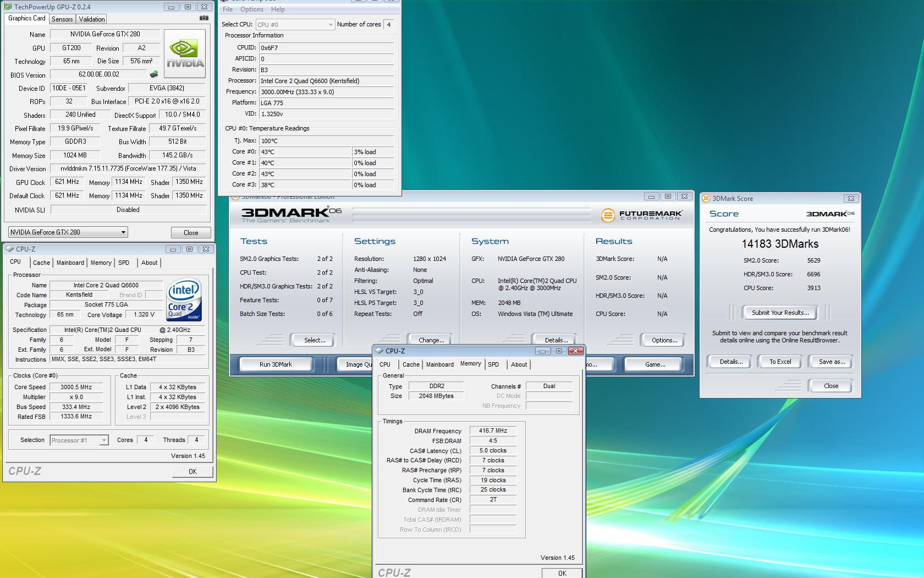Click the Close button in GPU-Z
This screenshot has width=924, height=578.
[x=191, y=233]
